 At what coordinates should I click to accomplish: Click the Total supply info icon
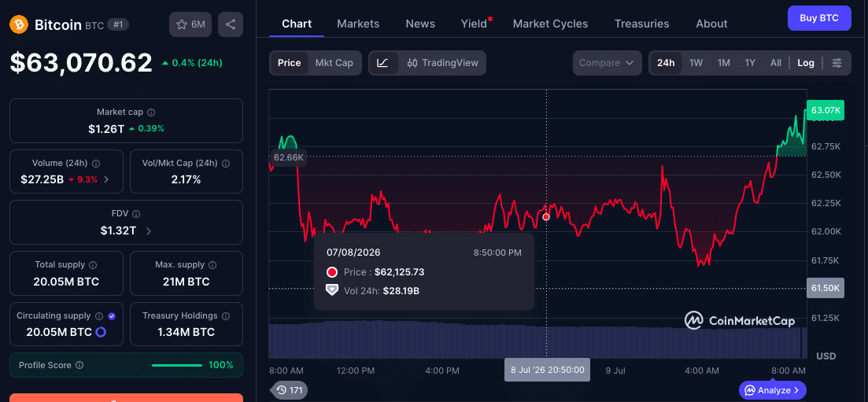(93, 264)
